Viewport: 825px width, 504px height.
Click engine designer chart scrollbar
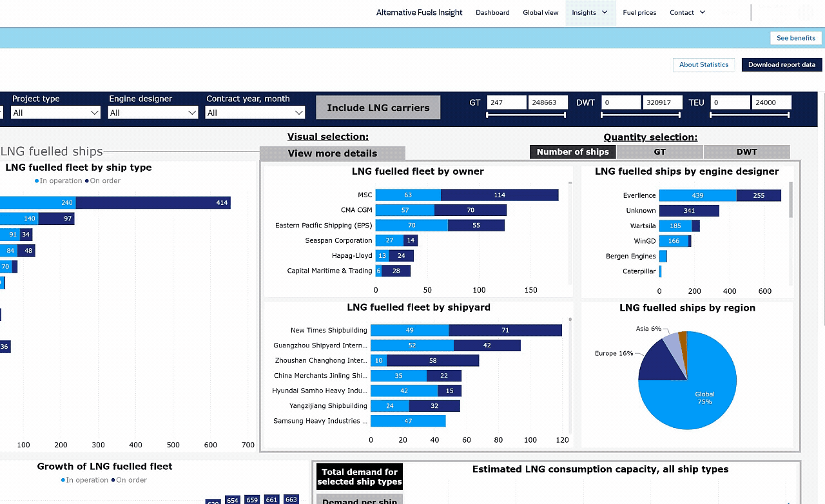791,199
